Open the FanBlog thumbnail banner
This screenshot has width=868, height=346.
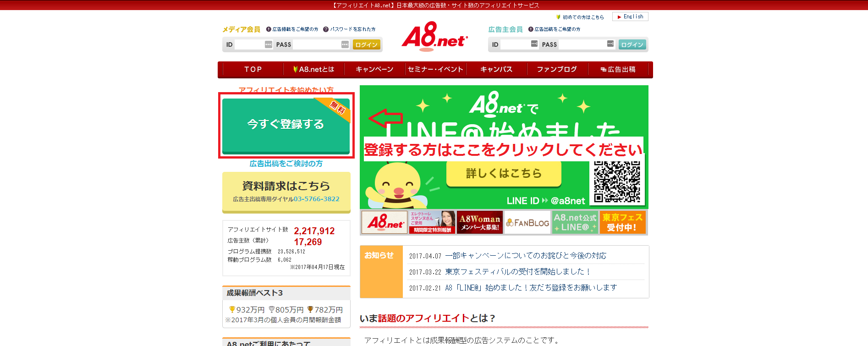(x=527, y=222)
